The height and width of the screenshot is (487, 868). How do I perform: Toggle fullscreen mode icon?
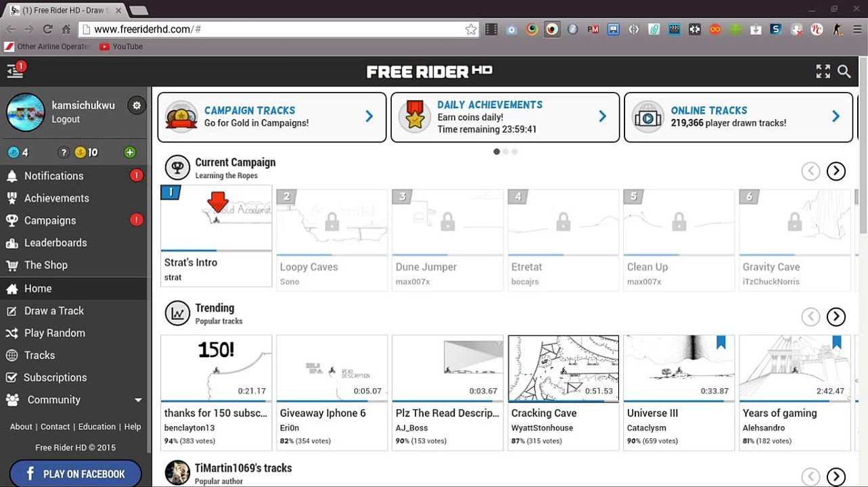coord(823,71)
